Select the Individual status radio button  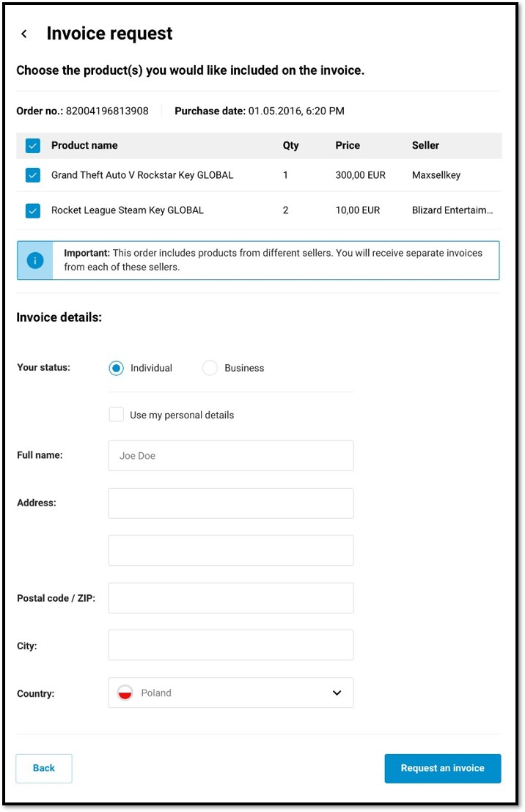click(117, 368)
